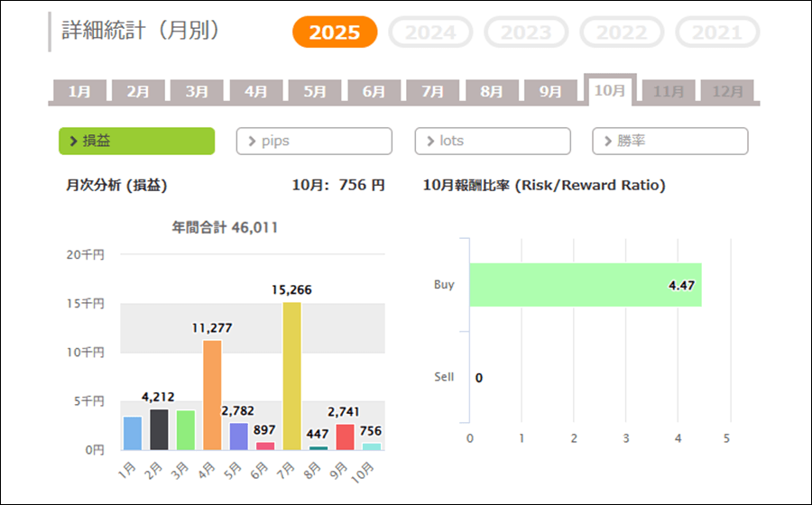Image resolution: width=812 pixels, height=505 pixels.
Task: Switch to the 2021 year view
Action: click(717, 33)
